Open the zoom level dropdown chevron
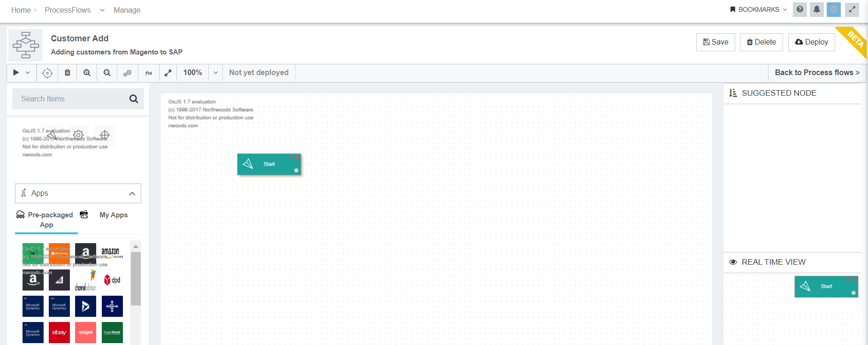 click(x=216, y=73)
